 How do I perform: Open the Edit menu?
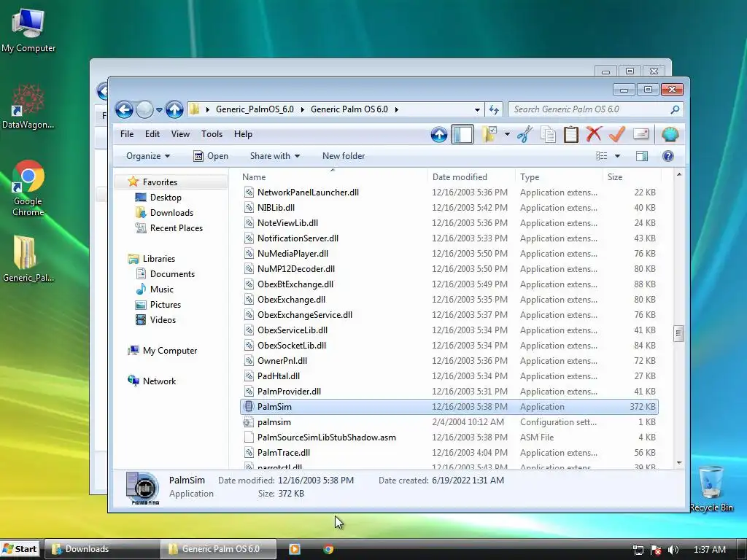point(152,134)
